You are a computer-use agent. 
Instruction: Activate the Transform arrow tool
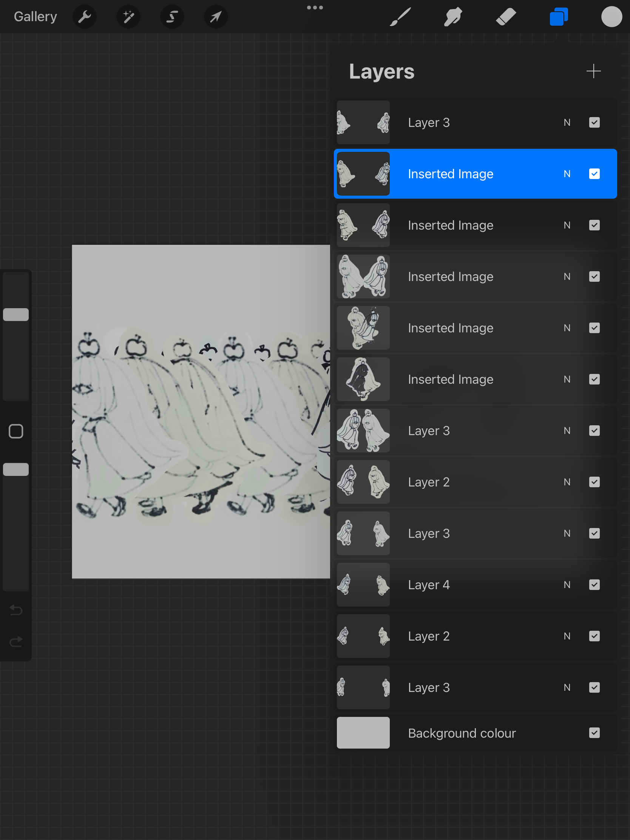pos(216,17)
